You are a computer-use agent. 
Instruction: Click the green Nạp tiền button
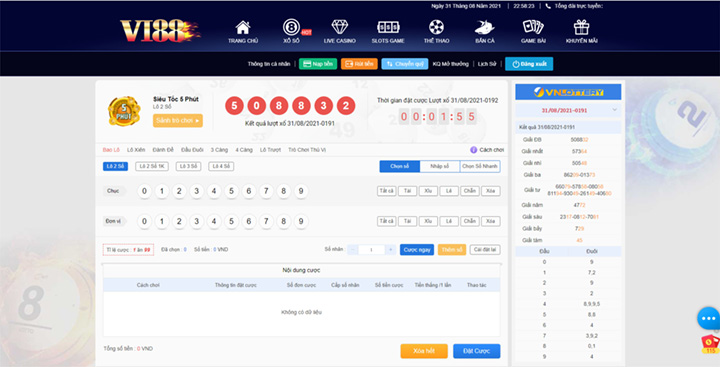point(318,64)
